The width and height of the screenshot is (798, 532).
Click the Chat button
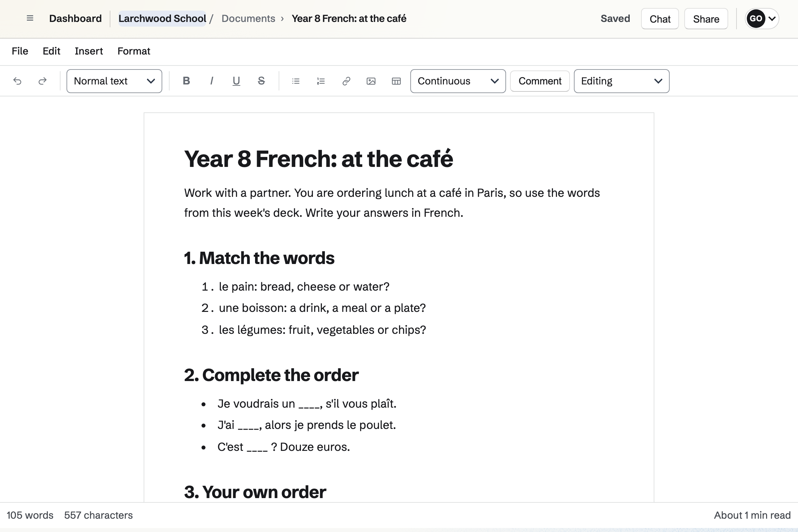click(x=660, y=19)
